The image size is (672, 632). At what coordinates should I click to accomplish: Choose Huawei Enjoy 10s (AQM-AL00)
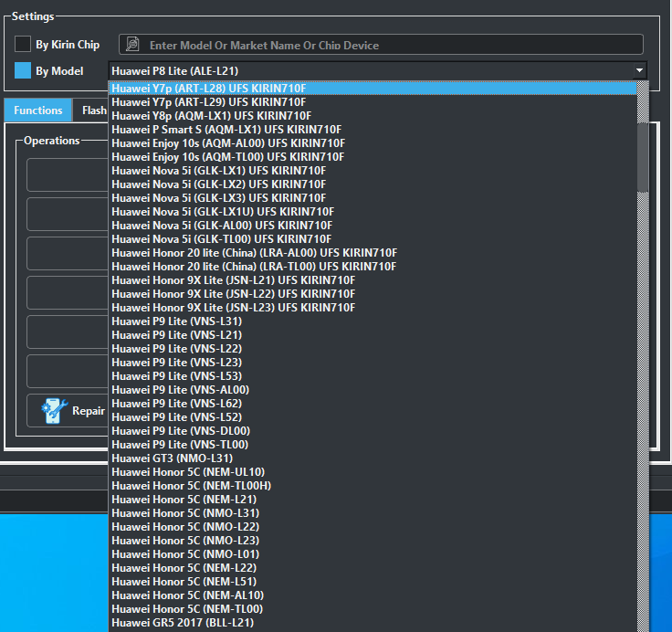coord(373,143)
